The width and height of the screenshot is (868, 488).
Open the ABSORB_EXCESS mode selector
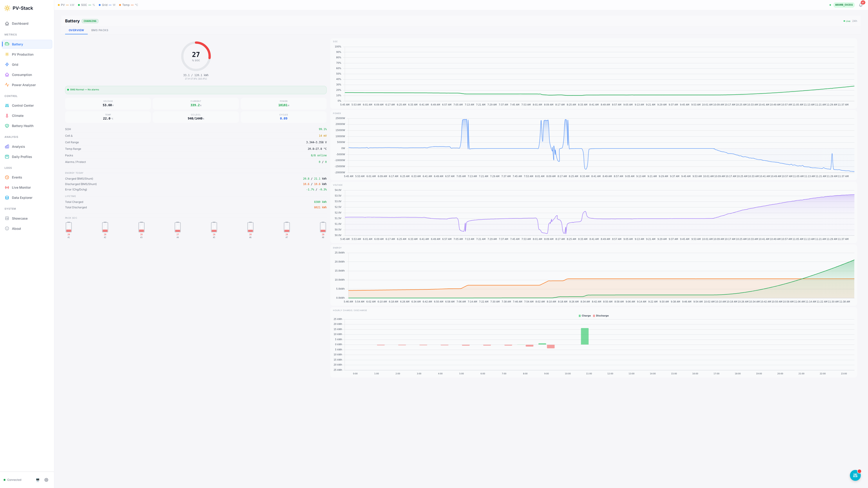tap(844, 5)
